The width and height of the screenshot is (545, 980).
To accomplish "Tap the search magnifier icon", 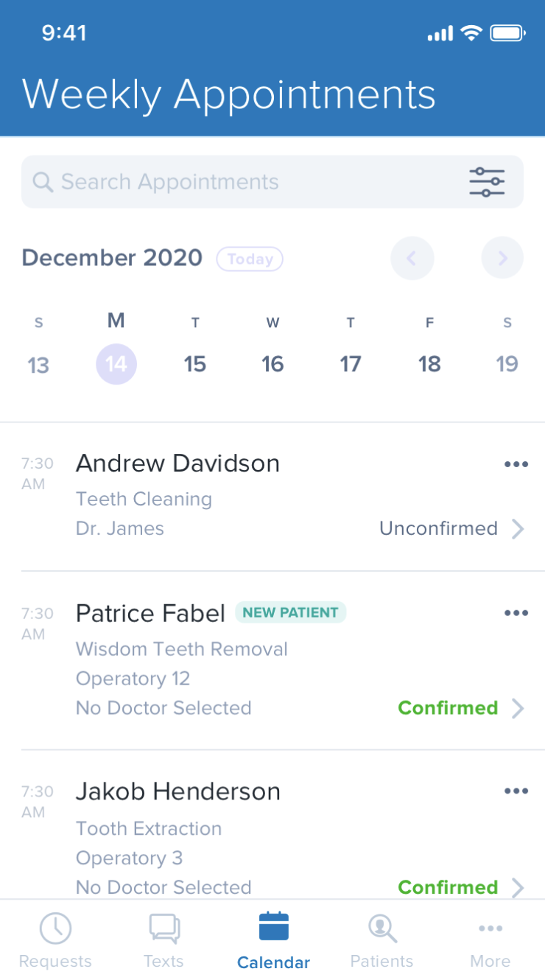I will click(43, 182).
